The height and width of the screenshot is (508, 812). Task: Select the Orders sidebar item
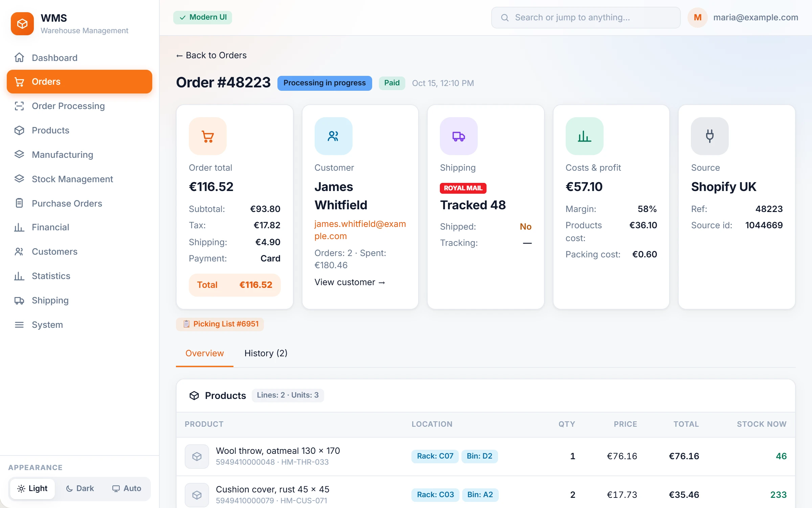click(x=80, y=82)
